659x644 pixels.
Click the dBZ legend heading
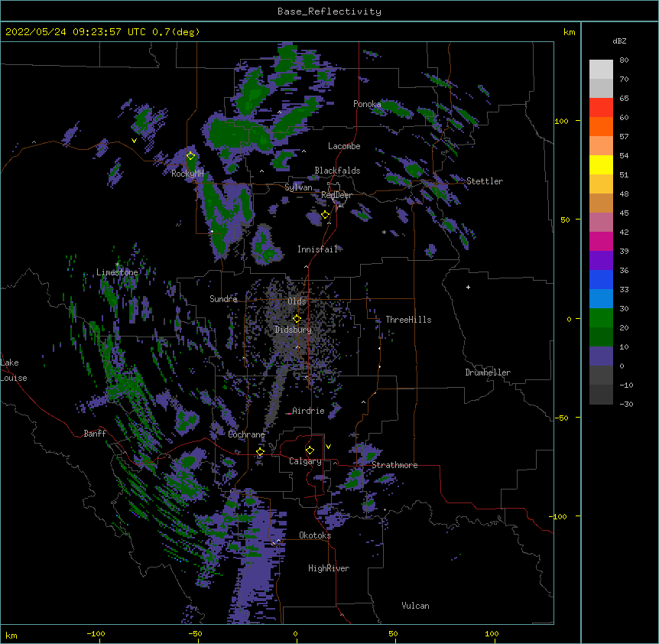(619, 41)
